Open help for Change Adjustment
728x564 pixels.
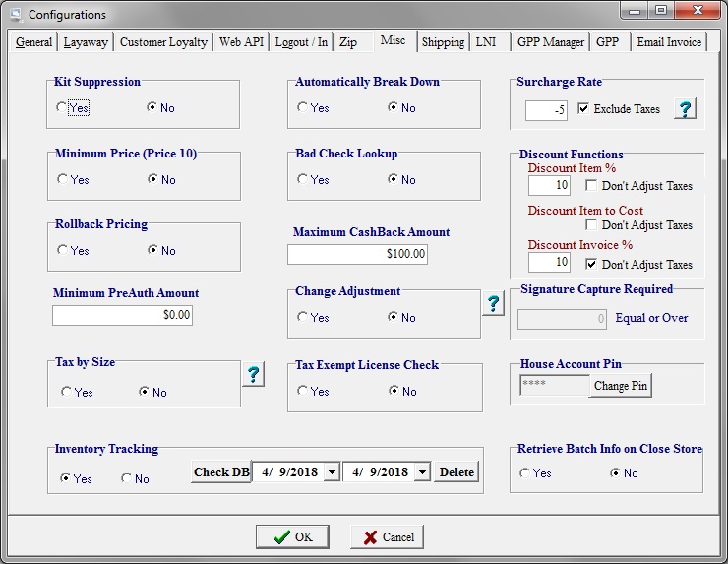(493, 304)
